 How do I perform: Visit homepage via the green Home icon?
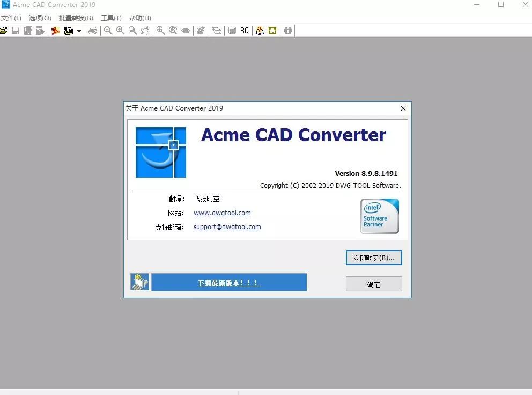(272, 31)
